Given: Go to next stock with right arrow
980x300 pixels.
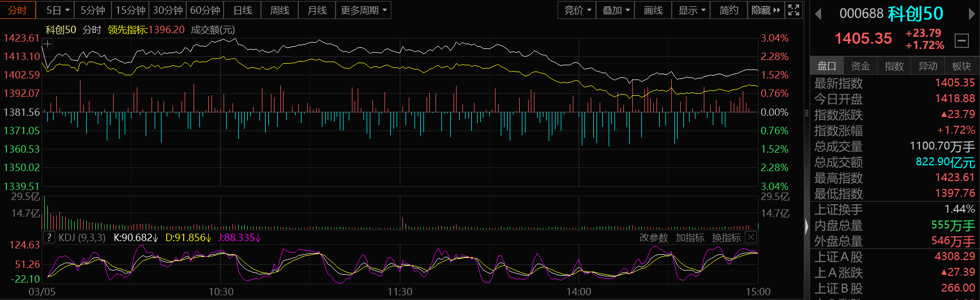Looking at the screenshot, I should (x=972, y=14).
